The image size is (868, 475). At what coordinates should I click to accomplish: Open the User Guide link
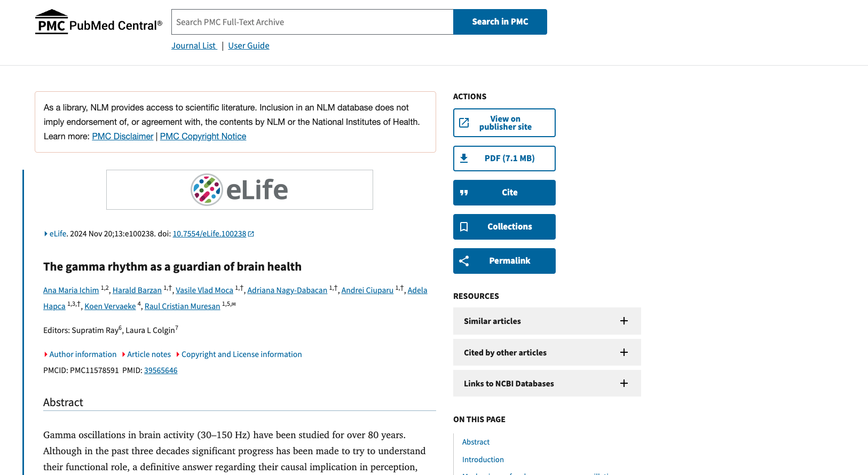pos(249,46)
